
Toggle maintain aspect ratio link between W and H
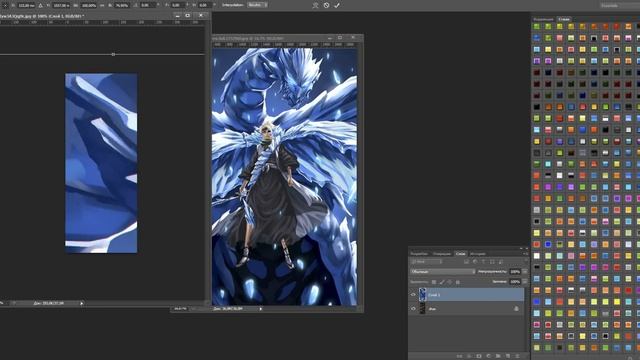pos(102,5)
